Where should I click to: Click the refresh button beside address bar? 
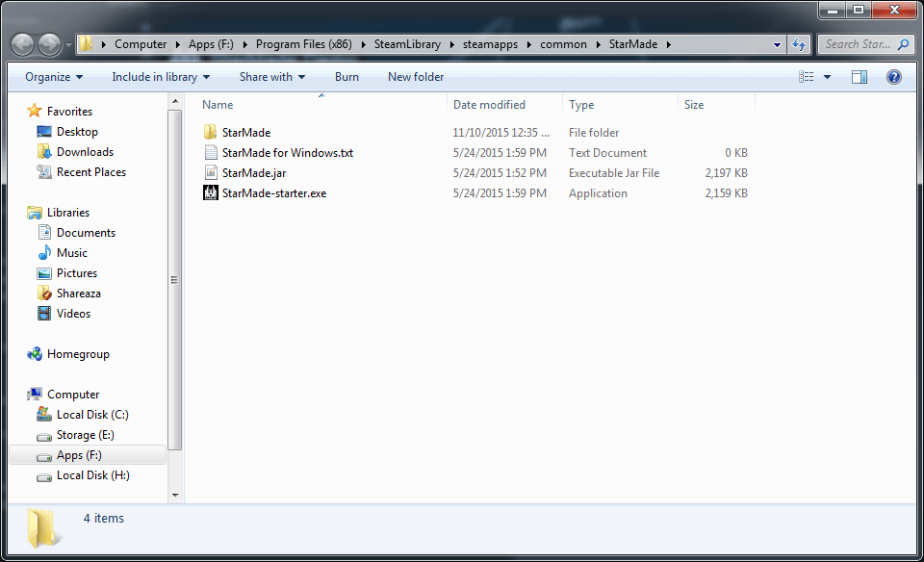tap(798, 44)
